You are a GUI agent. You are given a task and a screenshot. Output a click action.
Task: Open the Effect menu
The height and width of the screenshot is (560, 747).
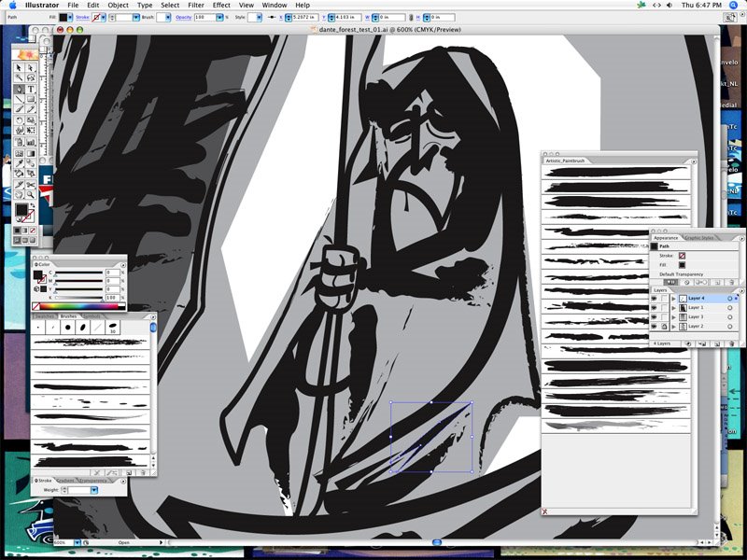pos(221,5)
